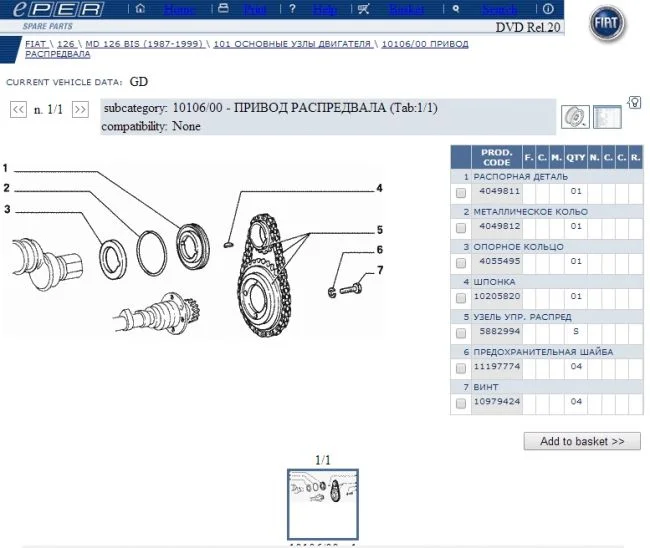Click the FIAT breadcrumb link

(35, 45)
